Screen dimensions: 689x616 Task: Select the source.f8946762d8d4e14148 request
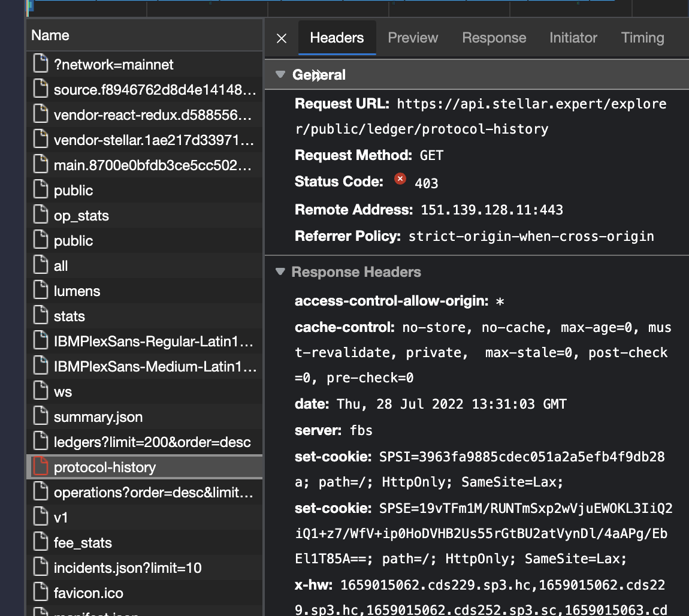coord(144,90)
